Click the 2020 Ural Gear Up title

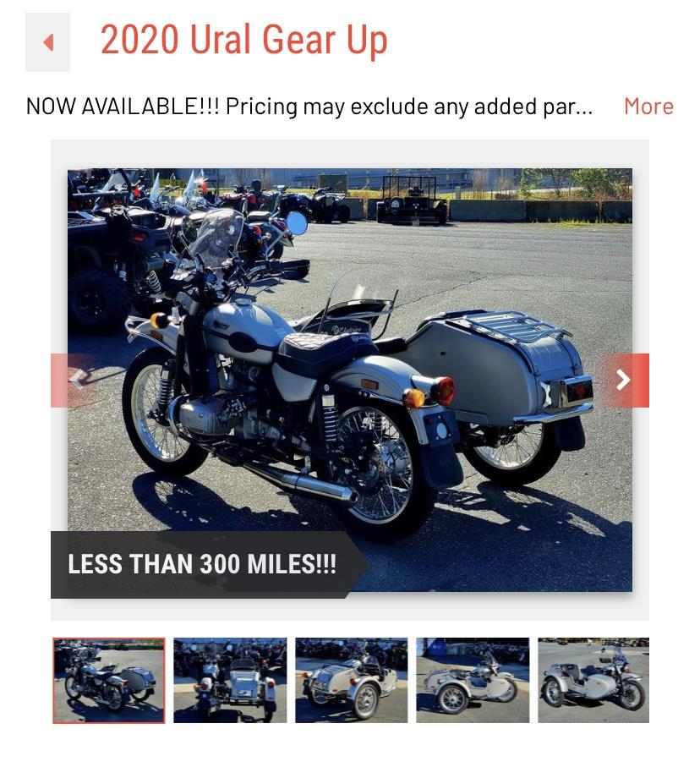tap(244, 40)
